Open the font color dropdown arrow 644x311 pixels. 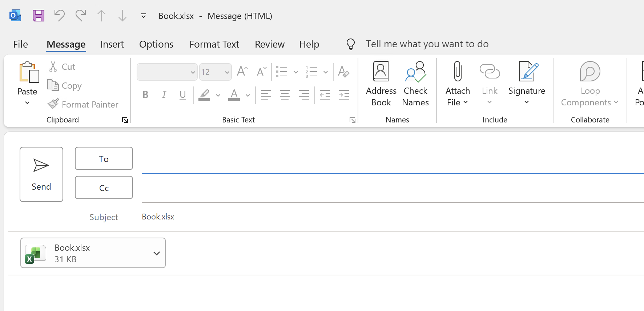[248, 95]
